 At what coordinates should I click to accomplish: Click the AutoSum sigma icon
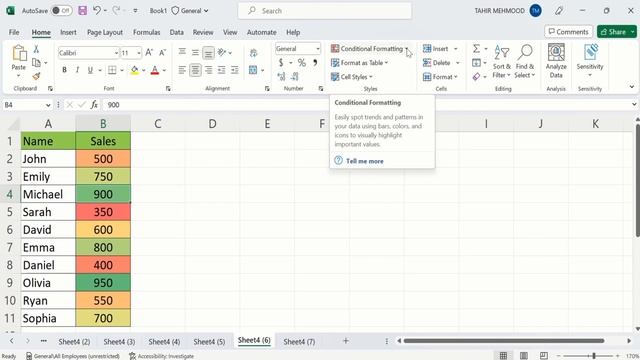pos(476,49)
